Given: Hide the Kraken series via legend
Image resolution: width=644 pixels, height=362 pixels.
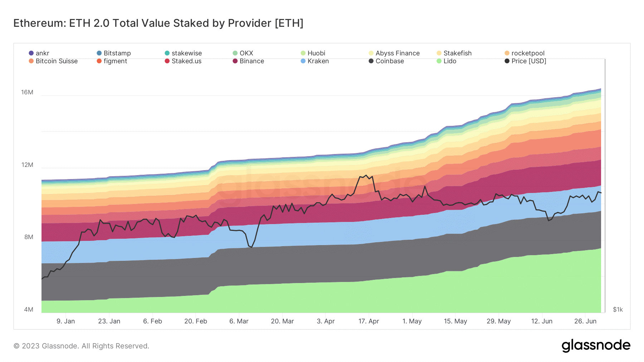Looking at the screenshot, I should [315, 61].
